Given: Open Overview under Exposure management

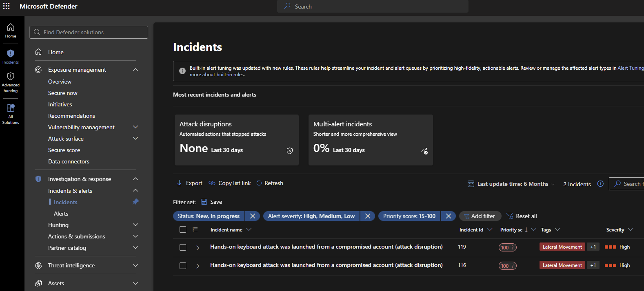Looking at the screenshot, I should click(60, 82).
